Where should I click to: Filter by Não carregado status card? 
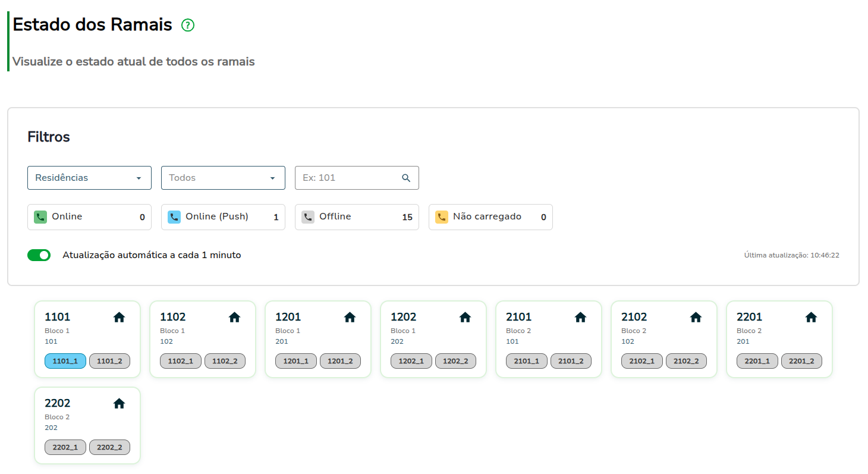pyautogui.click(x=490, y=217)
